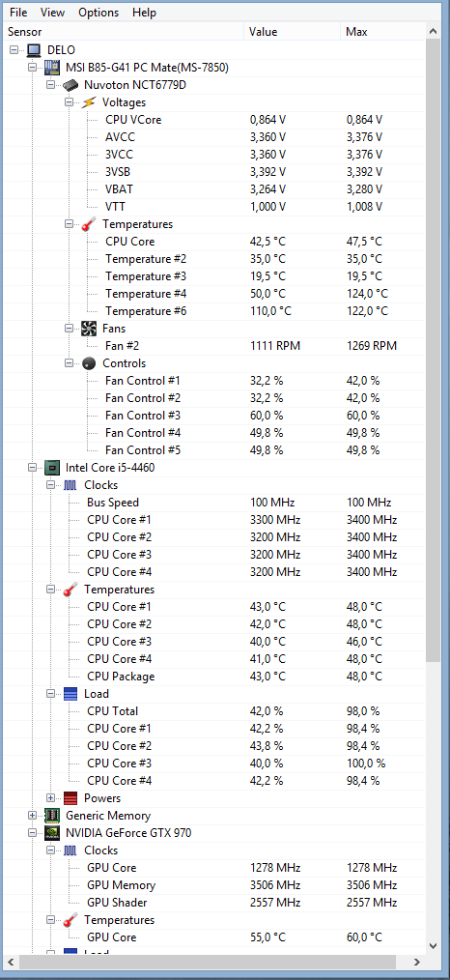
Task: Click the Max column header
Action: coord(382,32)
